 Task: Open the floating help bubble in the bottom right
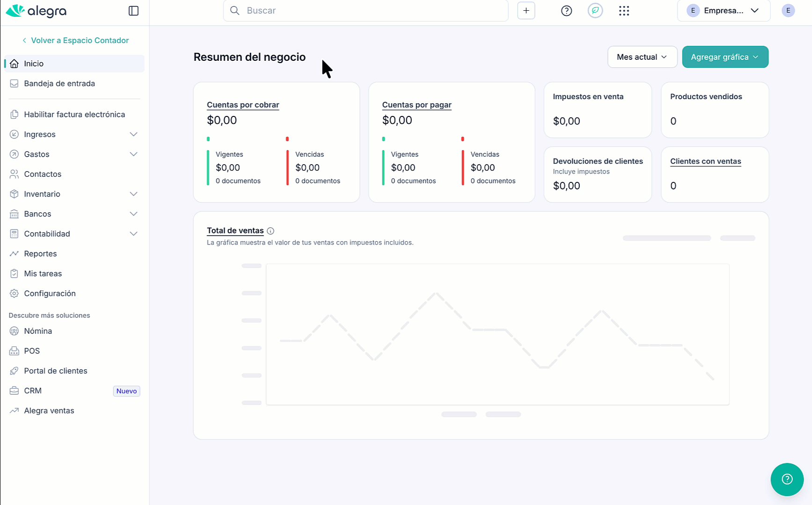tap(787, 479)
